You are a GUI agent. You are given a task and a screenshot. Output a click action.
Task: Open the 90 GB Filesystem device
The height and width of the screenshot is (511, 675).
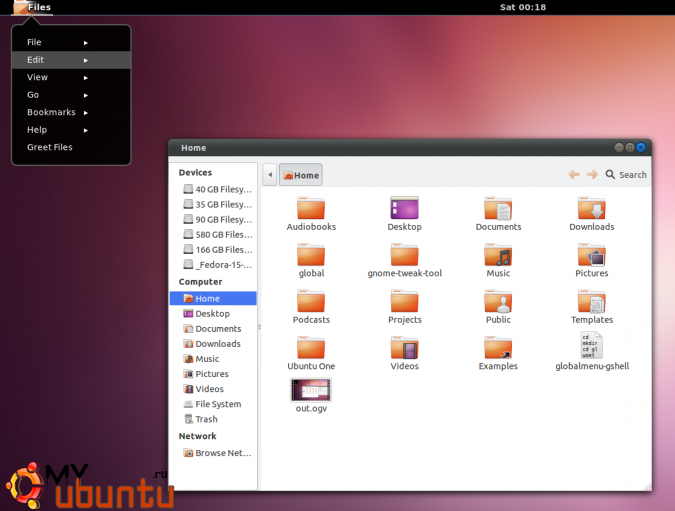pyautogui.click(x=217, y=219)
